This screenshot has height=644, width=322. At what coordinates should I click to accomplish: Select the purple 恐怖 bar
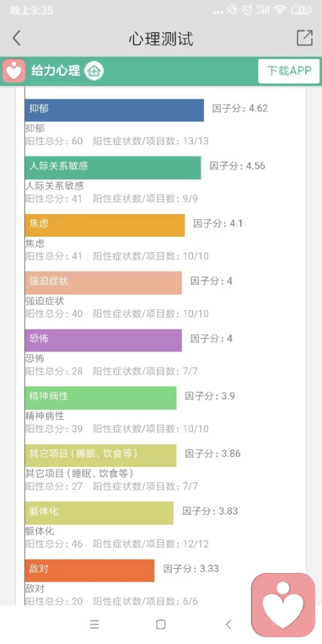(x=103, y=340)
